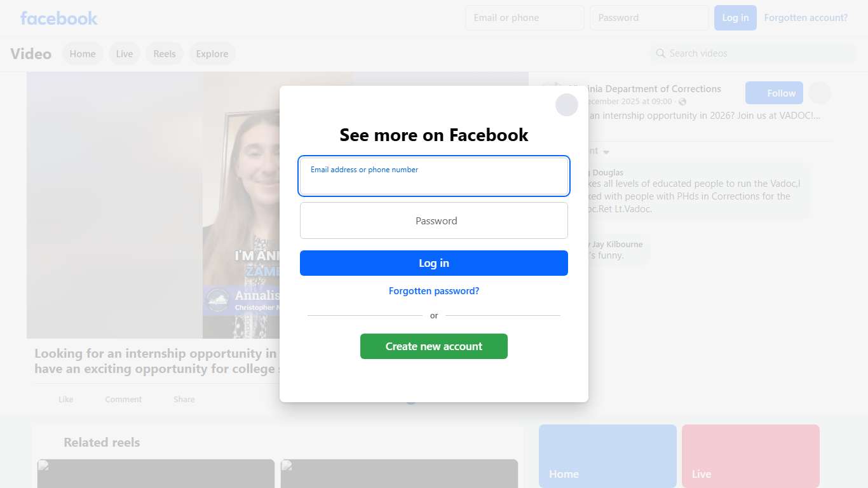
Task: Select the first Related reels thumbnail
Action: pos(156,473)
